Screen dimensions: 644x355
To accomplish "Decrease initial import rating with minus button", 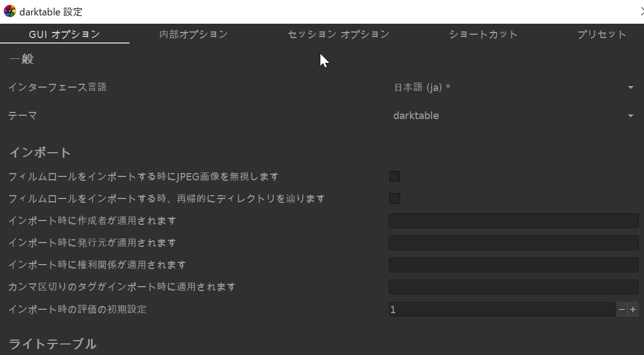I will 622,309.
